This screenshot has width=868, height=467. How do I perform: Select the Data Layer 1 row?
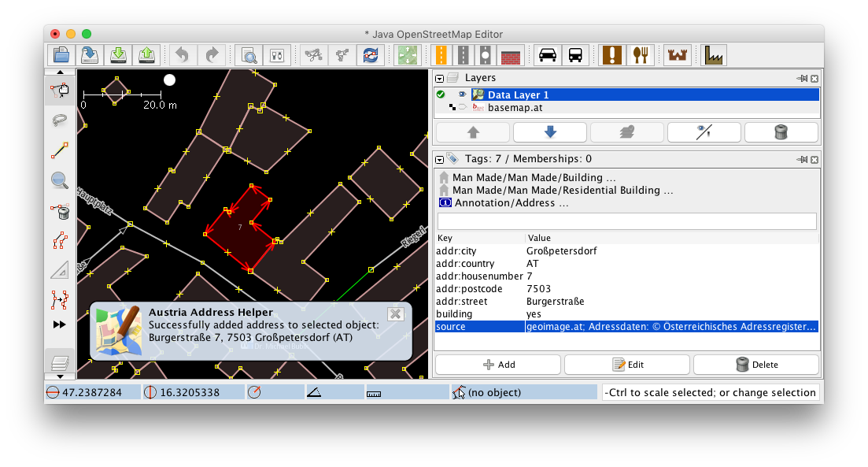coord(627,95)
